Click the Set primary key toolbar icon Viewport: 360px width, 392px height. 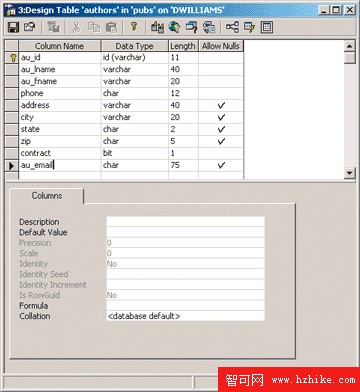pos(134,27)
